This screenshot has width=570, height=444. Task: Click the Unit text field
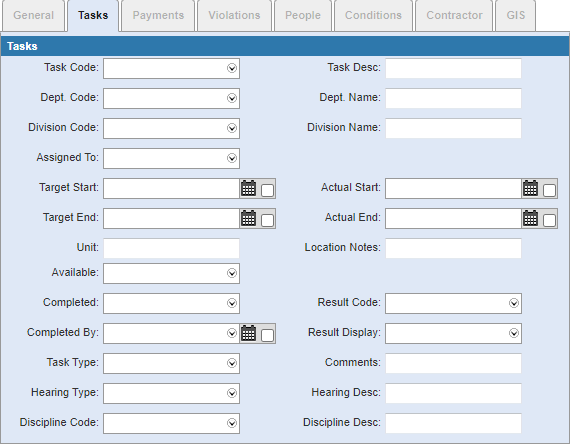click(x=171, y=248)
